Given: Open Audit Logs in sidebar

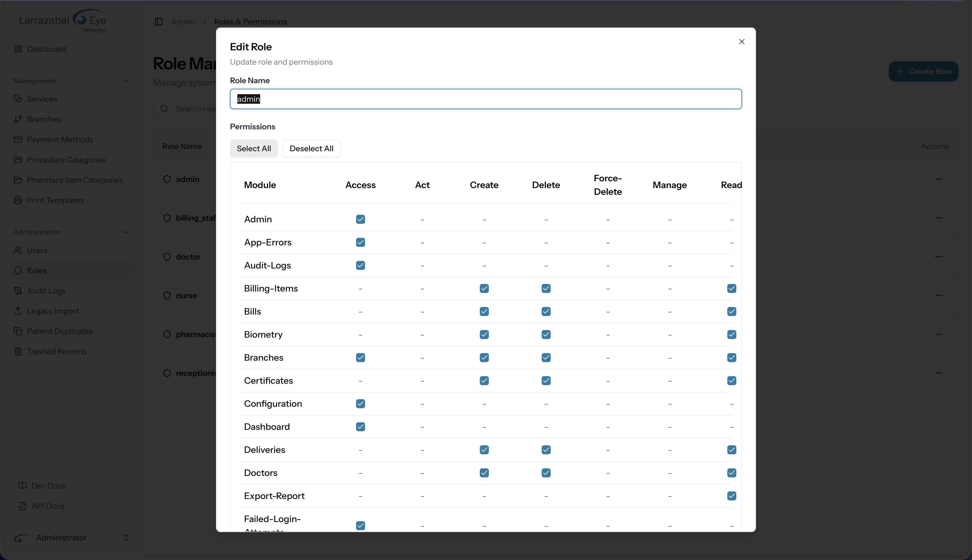Looking at the screenshot, I should tap(71, 291).
